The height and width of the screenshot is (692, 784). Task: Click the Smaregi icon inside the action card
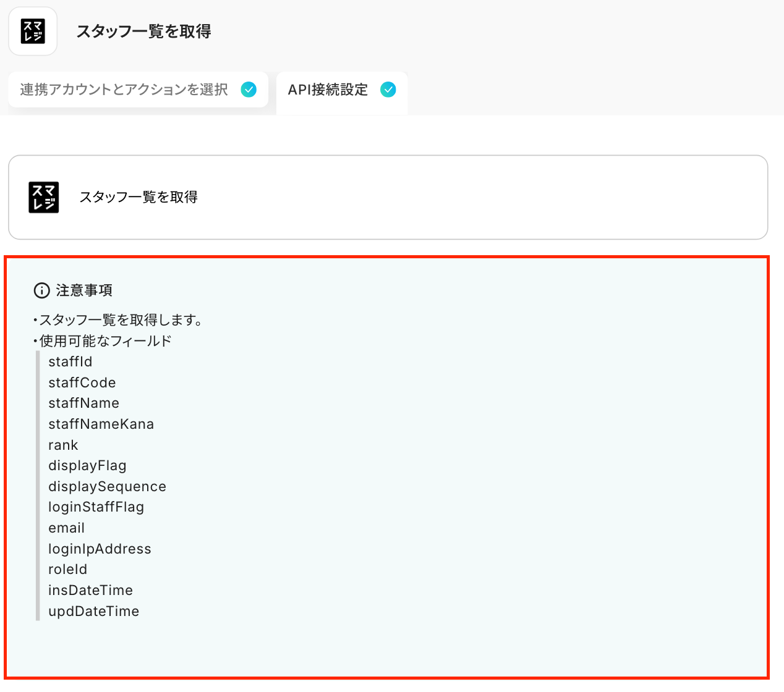(x=44, y=198)
